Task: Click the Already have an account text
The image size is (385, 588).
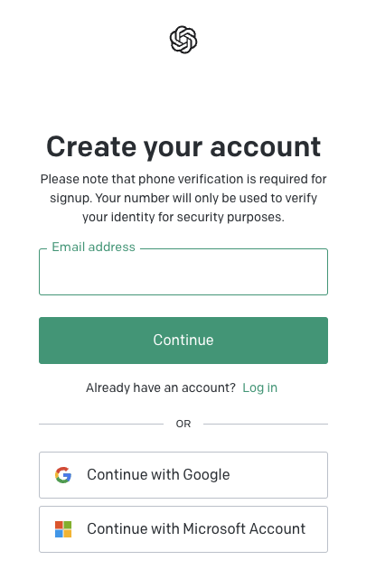Action: pyautogui.click(x=161, y=387)
